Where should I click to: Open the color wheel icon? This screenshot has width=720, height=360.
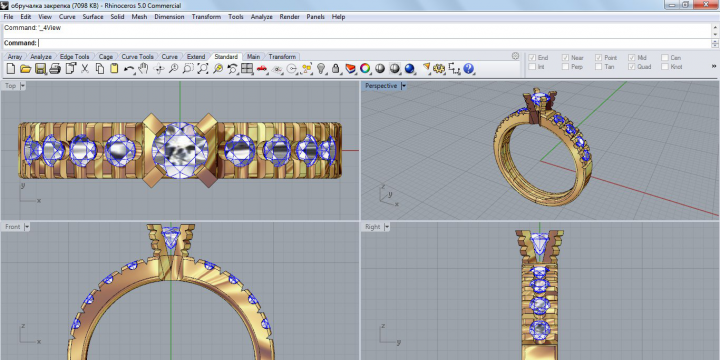365,69
